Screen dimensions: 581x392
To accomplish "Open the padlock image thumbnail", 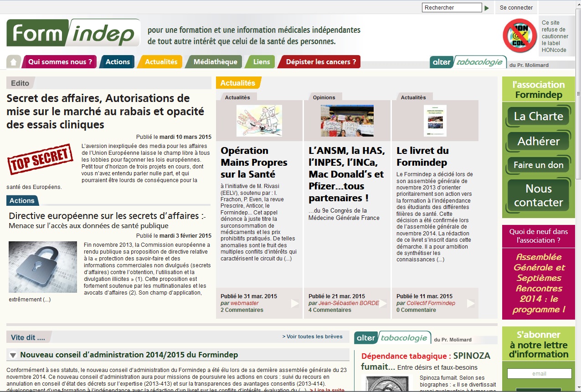I will tap(43, 267).
